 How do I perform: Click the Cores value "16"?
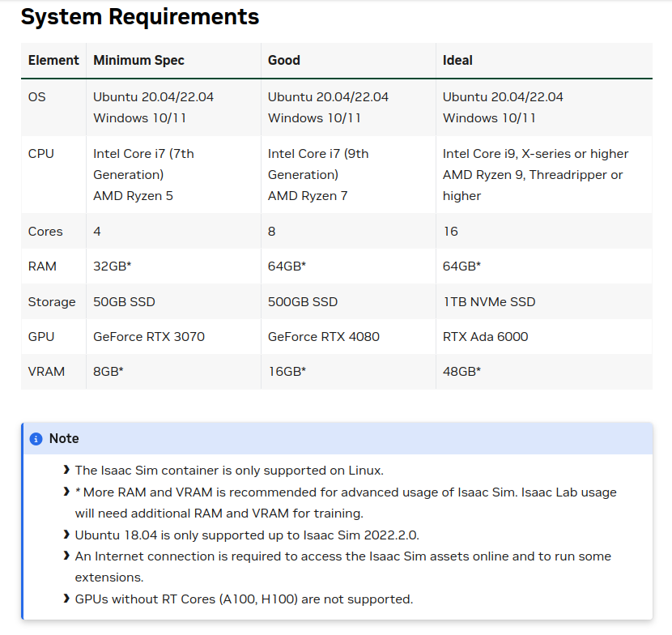pos(450,232)
